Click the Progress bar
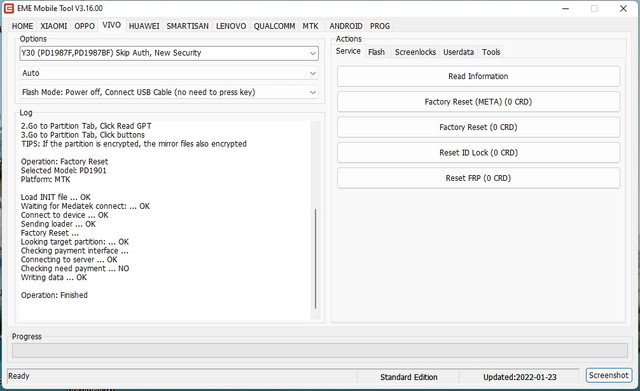Image resolution: width=640 pixels, height=391 pixels. [320, 351]
